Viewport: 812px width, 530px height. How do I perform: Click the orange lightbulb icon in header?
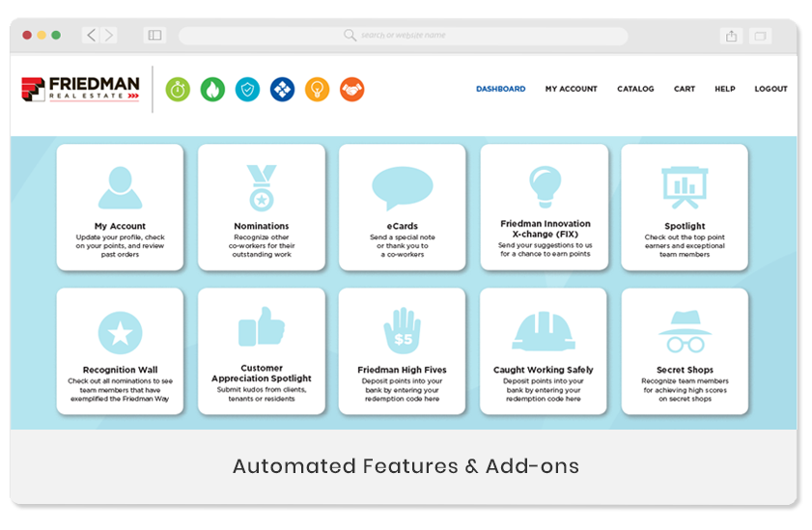[x=317, y=89]
